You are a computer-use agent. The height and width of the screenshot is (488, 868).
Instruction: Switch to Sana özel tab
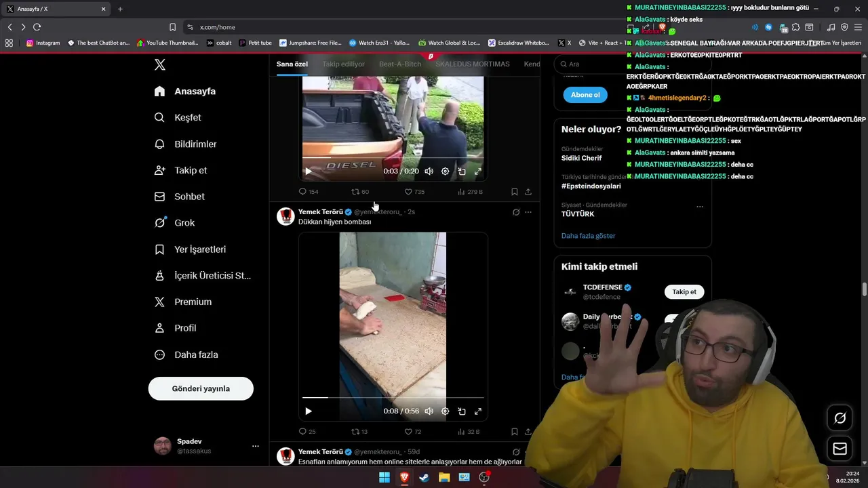pyautogui.click(x=292, y=64)
